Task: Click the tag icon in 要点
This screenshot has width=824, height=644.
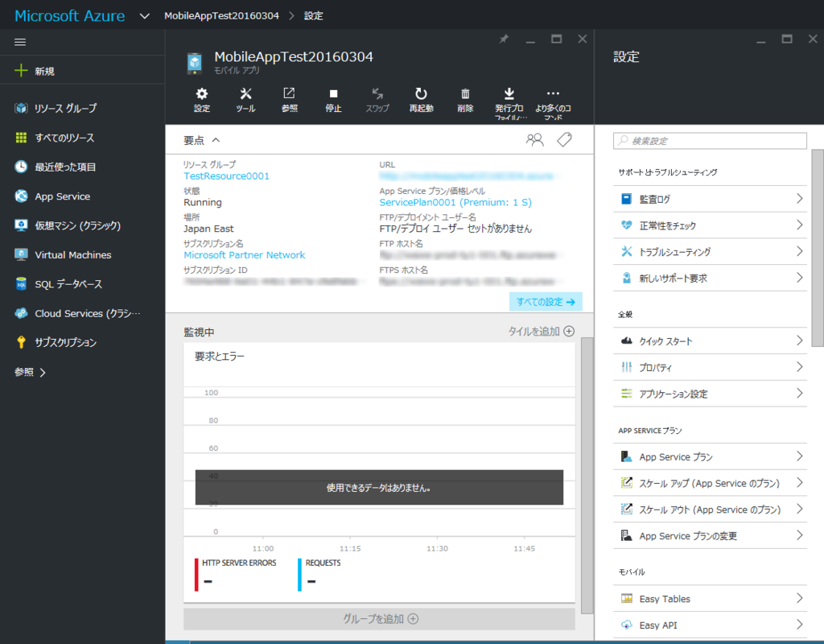Action: [x=564, y=140]
